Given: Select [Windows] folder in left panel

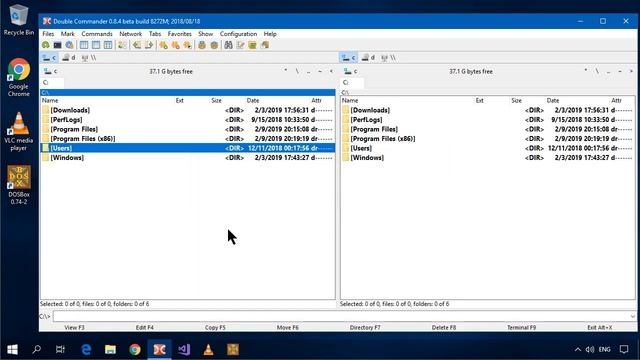Looking at the screenshot, I should tap(187, 158).
